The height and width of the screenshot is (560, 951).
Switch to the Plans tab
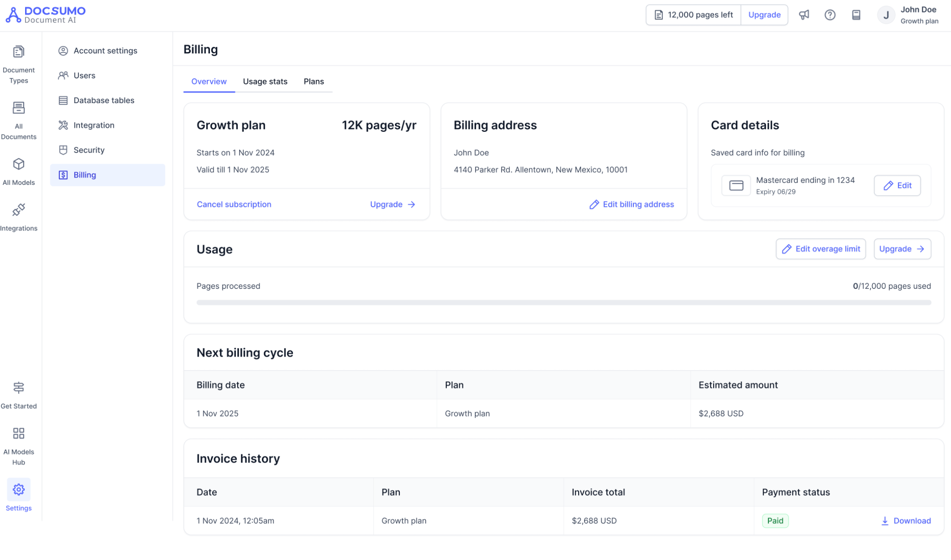[313, 81]
